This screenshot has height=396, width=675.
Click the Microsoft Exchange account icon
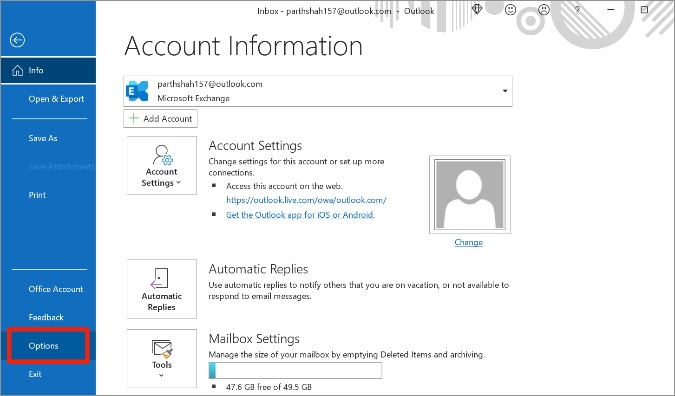pyautogui.click(x=137, y=91)
